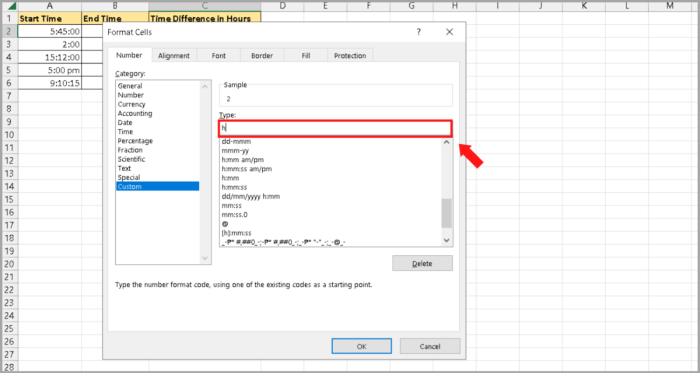
Task: Select the Start Time header cell
Action: pyautogui.click(x=49, y=18)
